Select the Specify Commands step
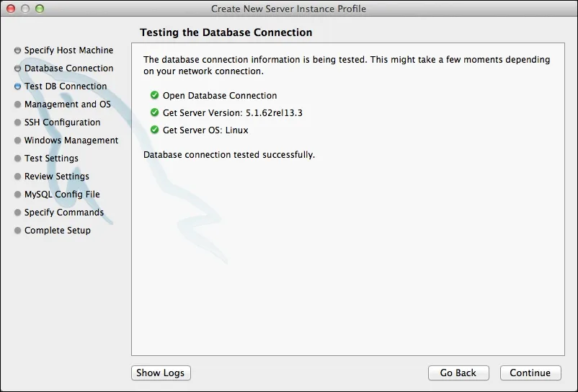This screenshot has width=578, height=392. point(64,212)
